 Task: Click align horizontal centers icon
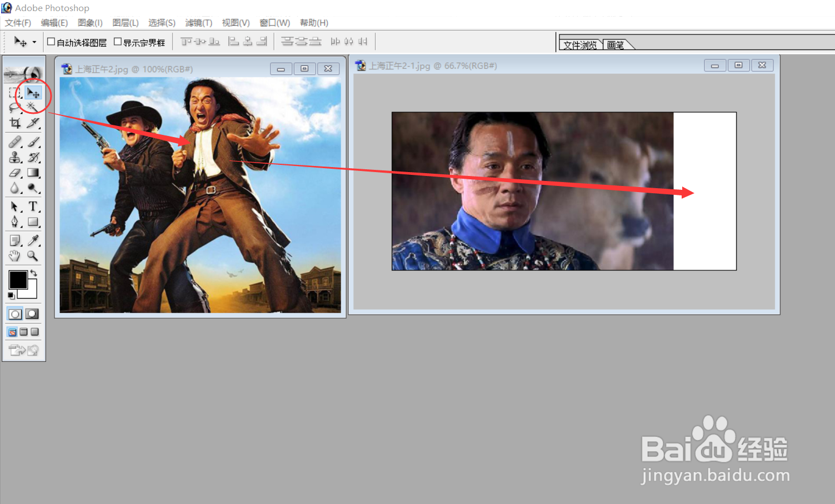coord(248,42)
